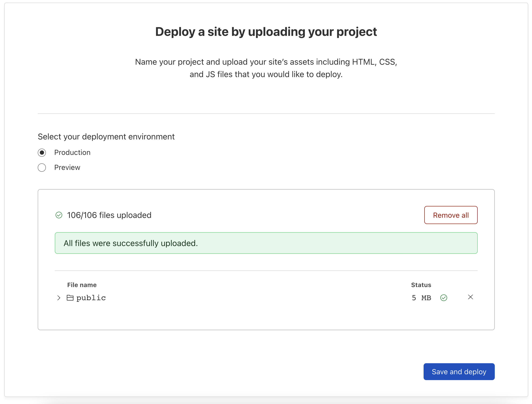532x404 pixels.
Task: Click the File name column header
Action: click(x=82, y=285)
